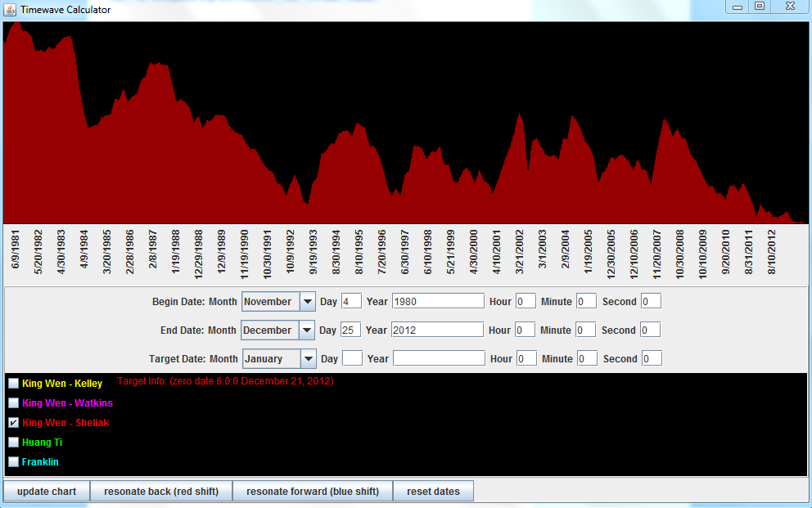Focus the End Date Day field
812x508 pixels.
click(x=350, y=330)
